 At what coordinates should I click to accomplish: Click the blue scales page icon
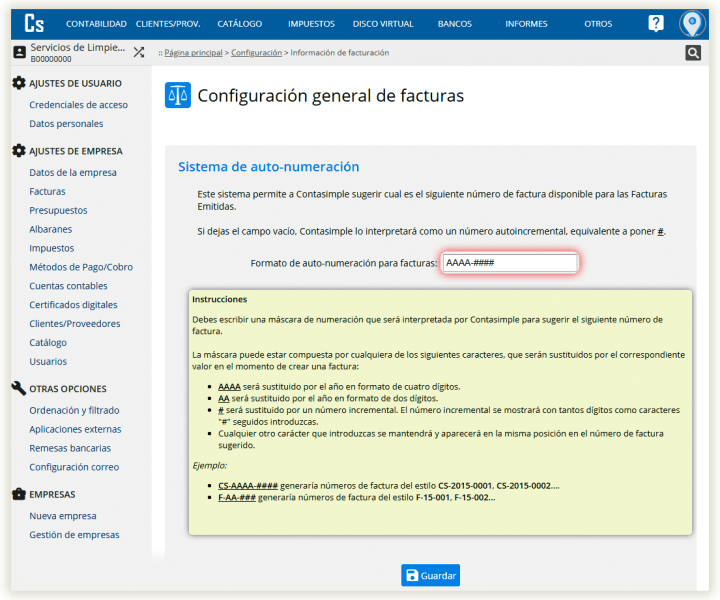click(x=178, y=95)
